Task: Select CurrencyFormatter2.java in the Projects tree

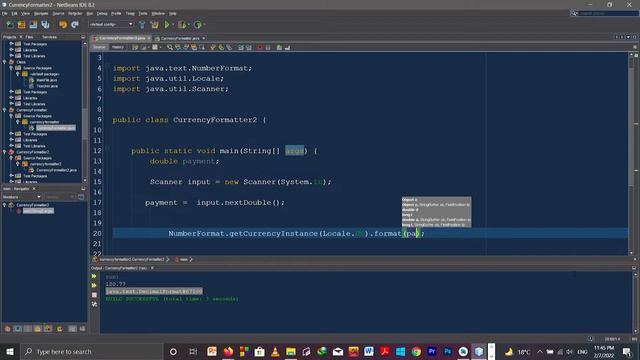Action: click(56, 170)
